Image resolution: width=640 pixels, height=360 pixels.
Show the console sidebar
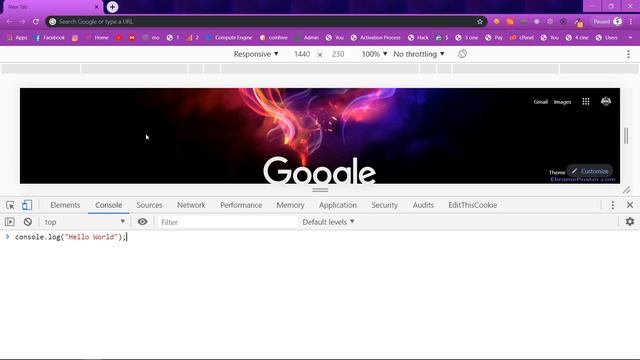click(x=10, y=222)
